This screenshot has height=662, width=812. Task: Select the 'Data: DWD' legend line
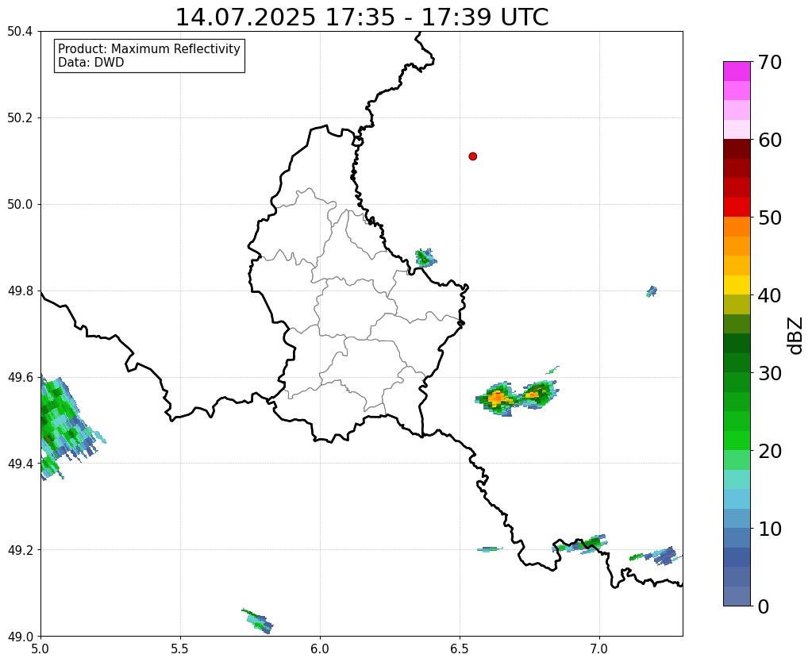91,63
